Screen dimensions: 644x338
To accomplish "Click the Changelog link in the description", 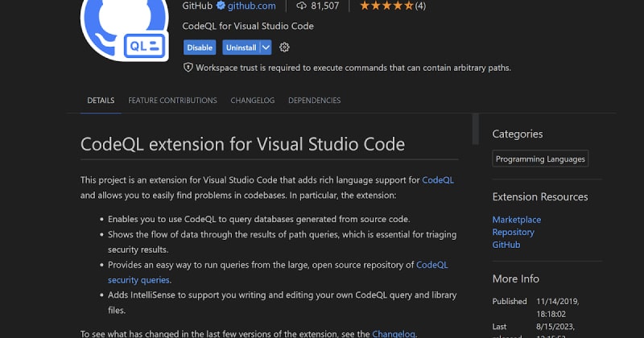I will point(393,333).
